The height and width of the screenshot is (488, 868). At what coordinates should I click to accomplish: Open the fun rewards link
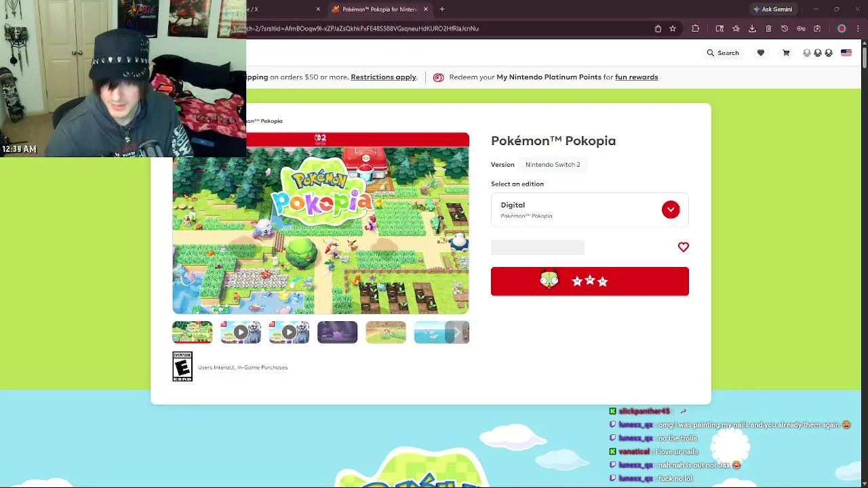(637, 77)
